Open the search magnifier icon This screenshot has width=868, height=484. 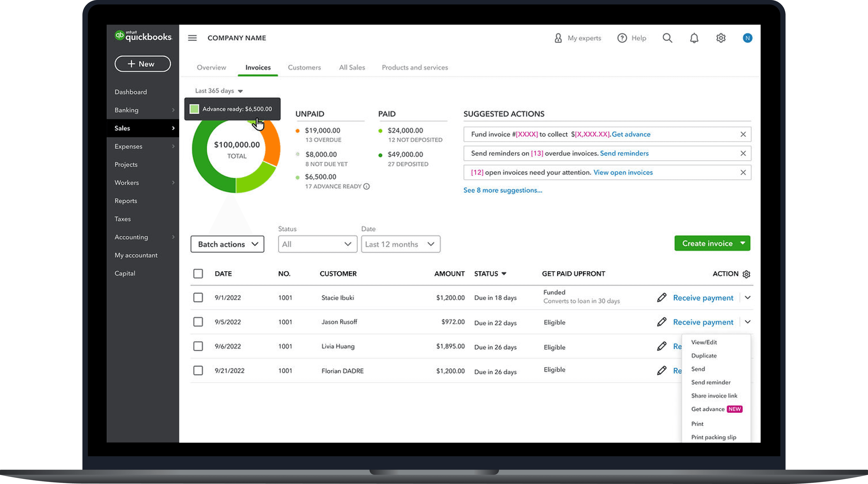pyautogui.click(x=667, y=38)
